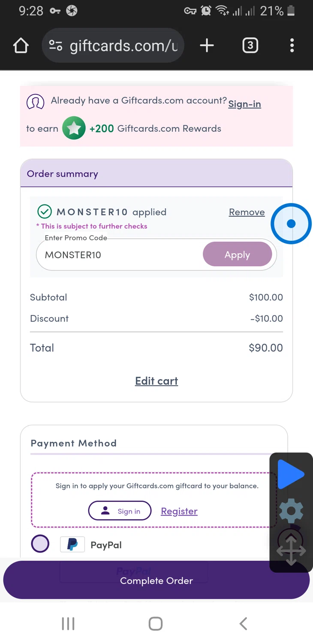Image resolution: width=313 pixels, height=644 pixels.
Task: Open the Edit cart link
Action: tap(156, 381)
